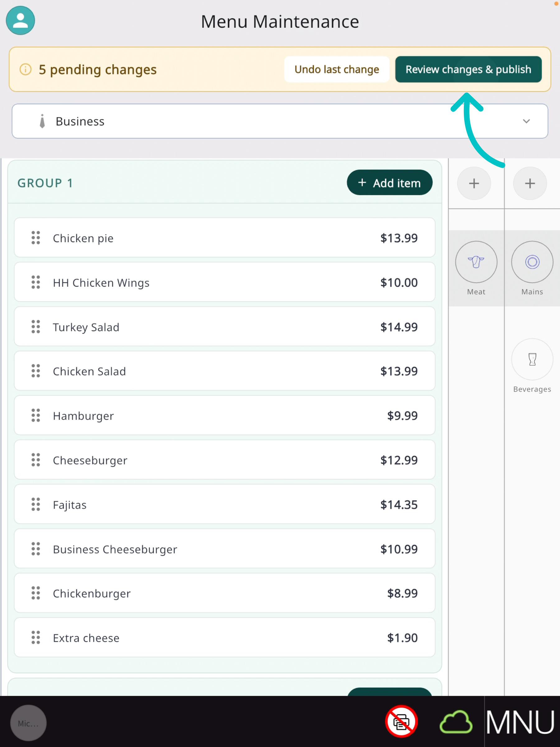Click the Chickenburger drag handle
The image size is (560, 747).
click(x=36, y=593)
